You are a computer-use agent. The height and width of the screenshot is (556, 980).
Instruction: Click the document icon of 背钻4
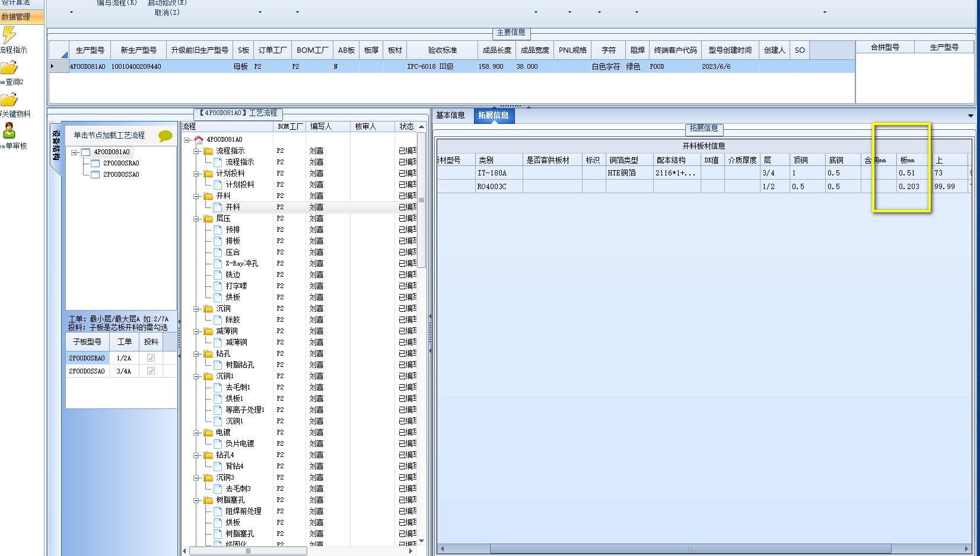[218, 466]
